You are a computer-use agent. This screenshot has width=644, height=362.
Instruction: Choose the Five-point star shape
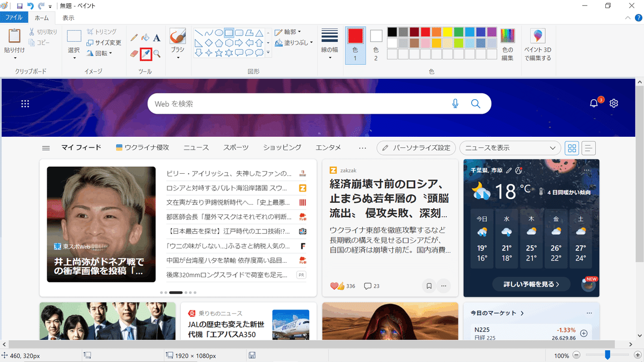coord(218,53)
